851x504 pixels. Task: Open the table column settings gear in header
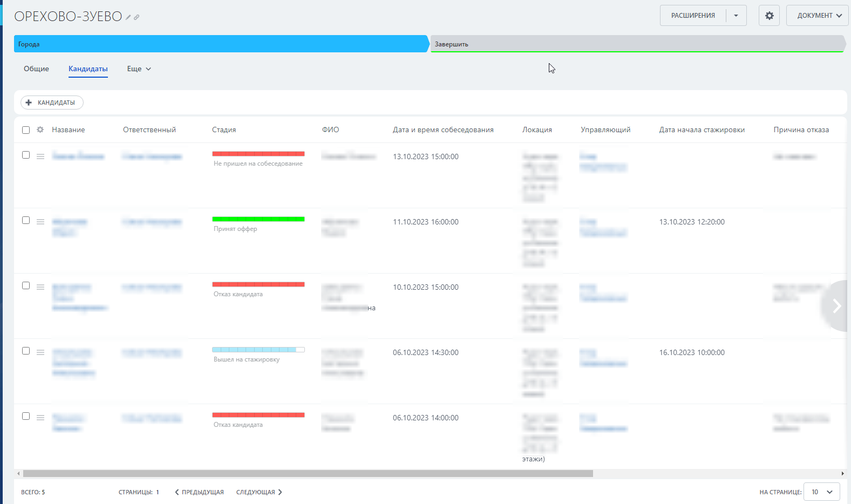coord(40,130)
